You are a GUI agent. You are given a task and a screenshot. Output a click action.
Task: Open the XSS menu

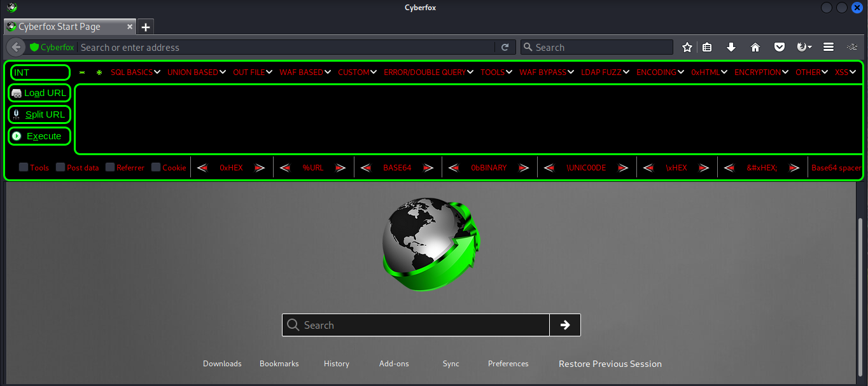(x=845, y=72)
